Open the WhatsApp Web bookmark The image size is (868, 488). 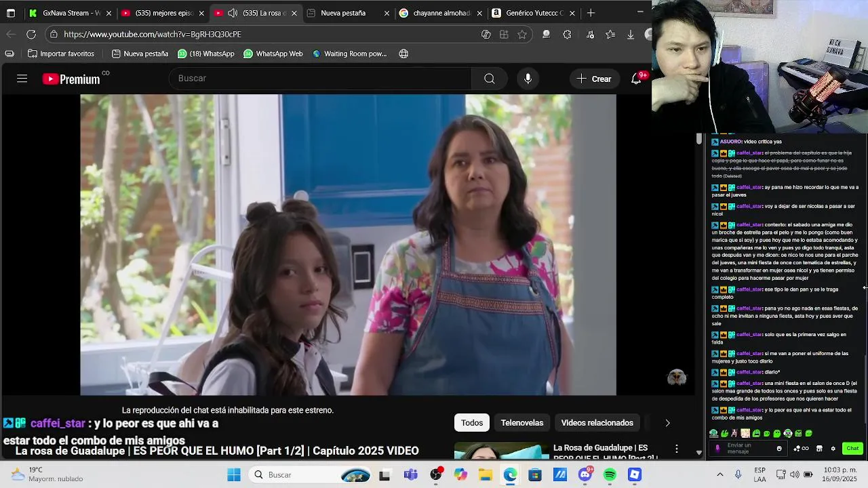(x=273, y=54)
